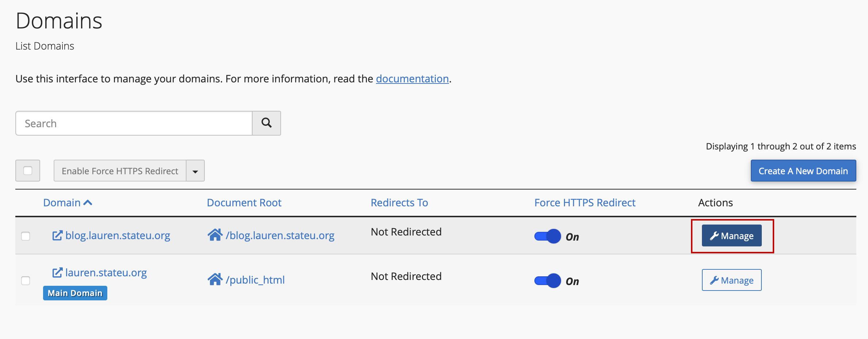Open /blog.lauren.stateu.org document root
Screen dimensions: 868x339
[x=280, y=235]
